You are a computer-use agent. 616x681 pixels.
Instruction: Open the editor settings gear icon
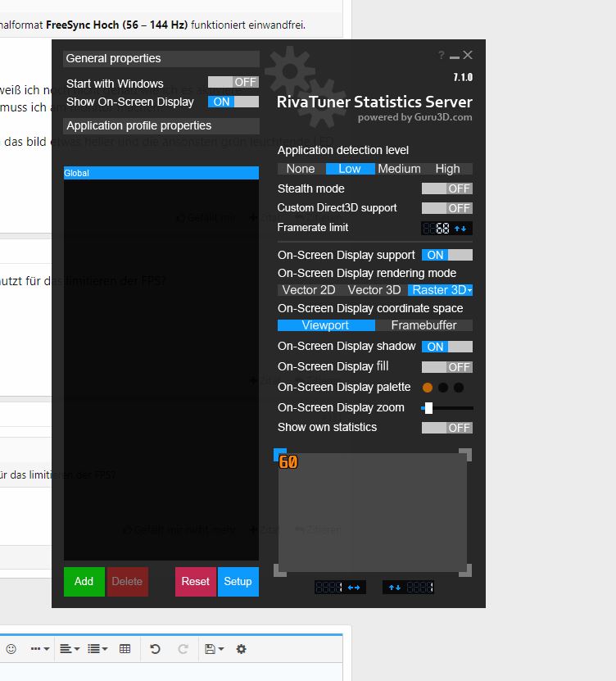tap(241, 649)
